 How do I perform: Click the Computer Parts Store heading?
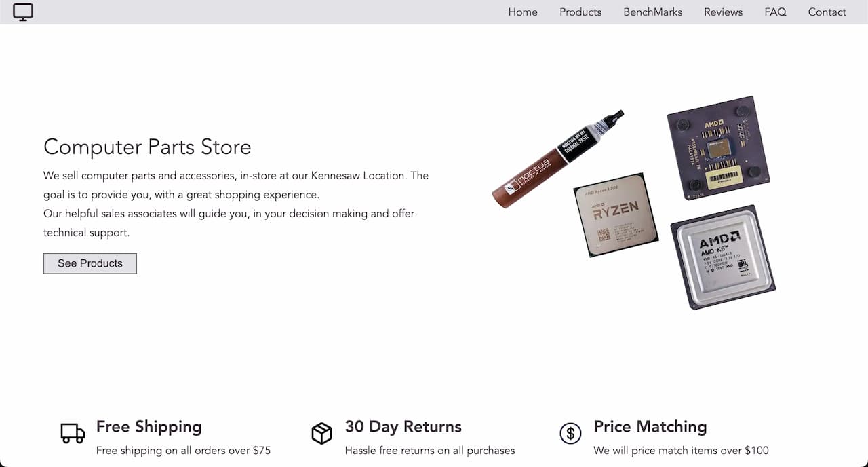pos(147,147)
